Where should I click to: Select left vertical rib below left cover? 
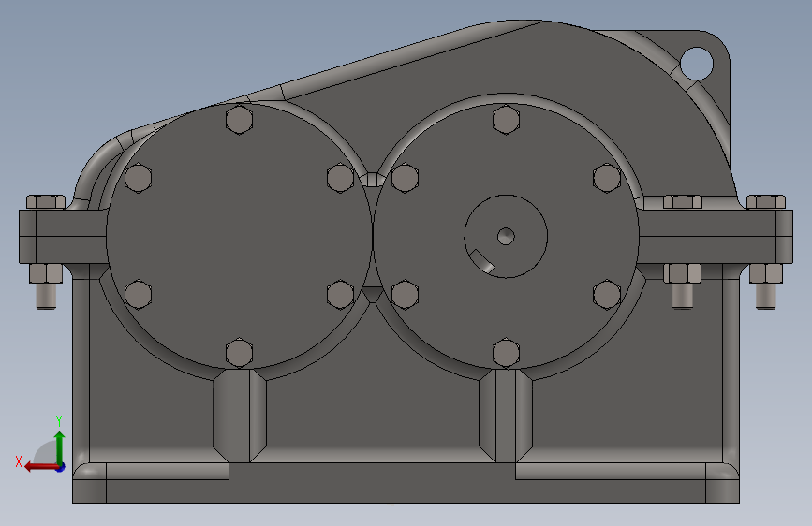click(239, 416)
